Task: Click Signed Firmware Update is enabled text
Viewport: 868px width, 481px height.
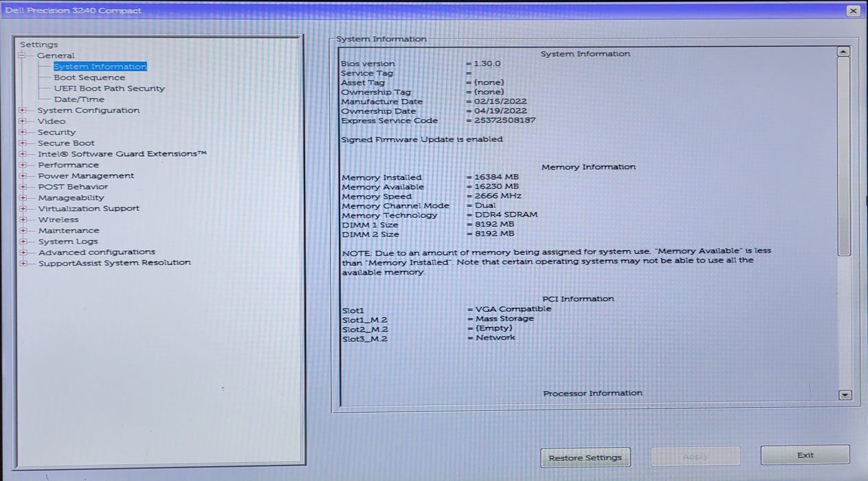Action: (422, 139)
